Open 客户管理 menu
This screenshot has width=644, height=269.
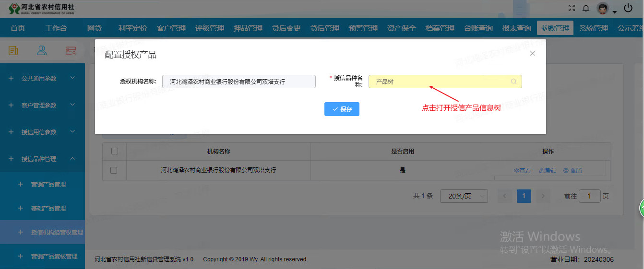tap(171, 28)
